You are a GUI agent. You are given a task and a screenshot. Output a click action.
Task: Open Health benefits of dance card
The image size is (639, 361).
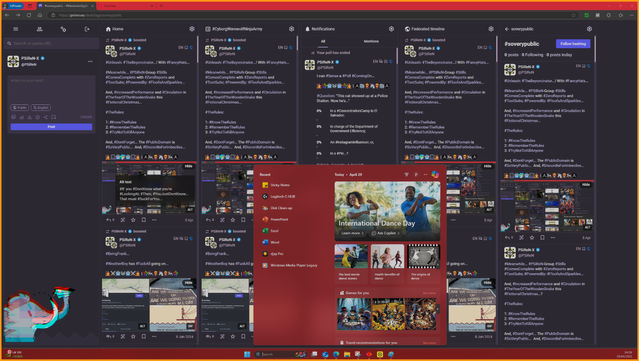(x=387, y=263)
